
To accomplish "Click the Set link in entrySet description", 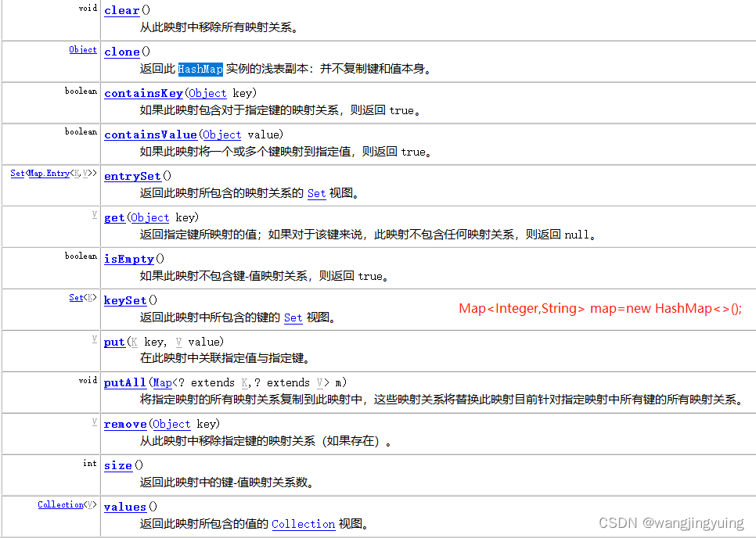I will click(x=316, y=193).
